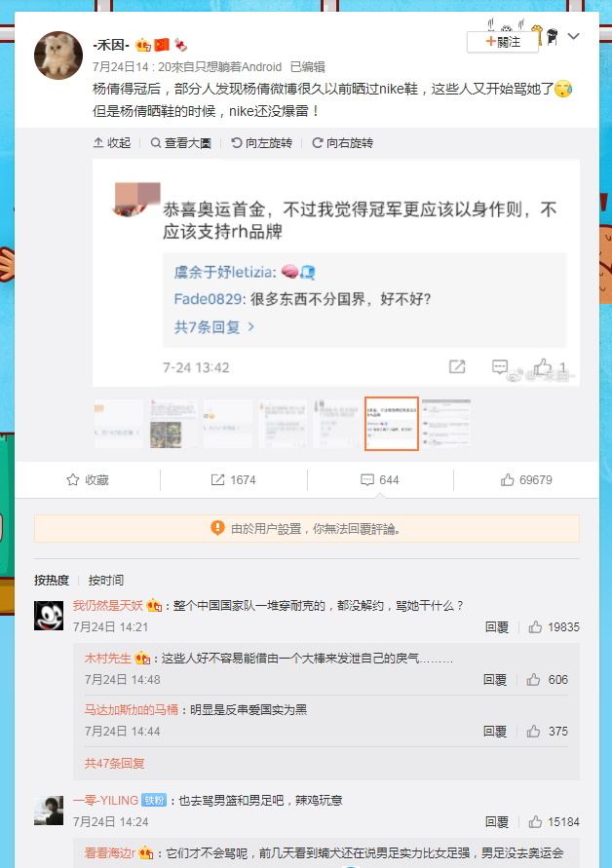Click the rotate-right arrow icon
This screenshot has height=868, width=612.
coord(318,143)
